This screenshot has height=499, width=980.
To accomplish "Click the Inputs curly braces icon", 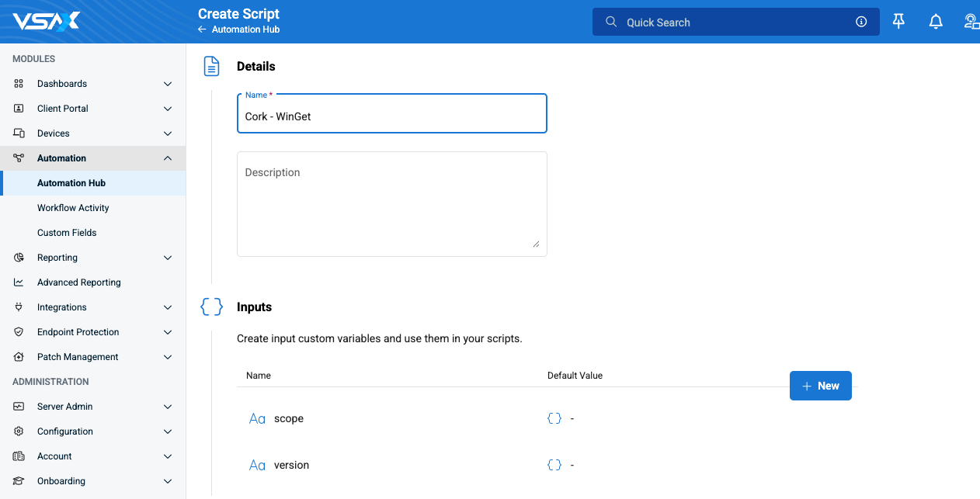I will coord(211,307).
